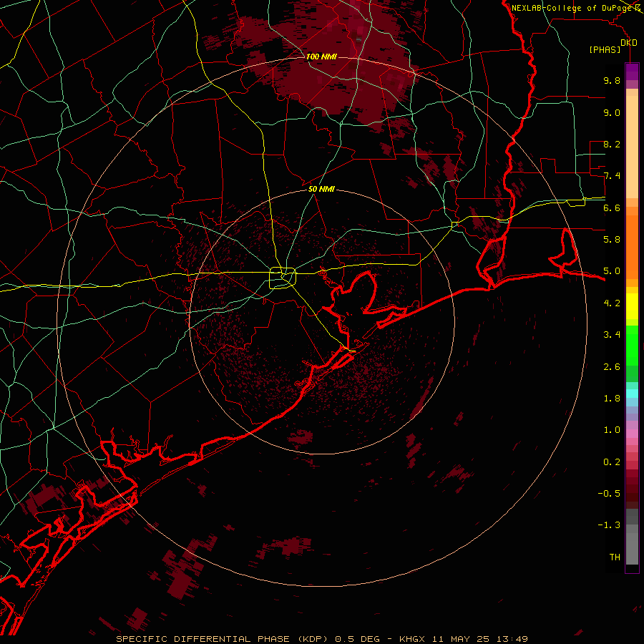Click the pink segment of the color scale
This screenshot has height=644, width=644.
pos(632,434)
